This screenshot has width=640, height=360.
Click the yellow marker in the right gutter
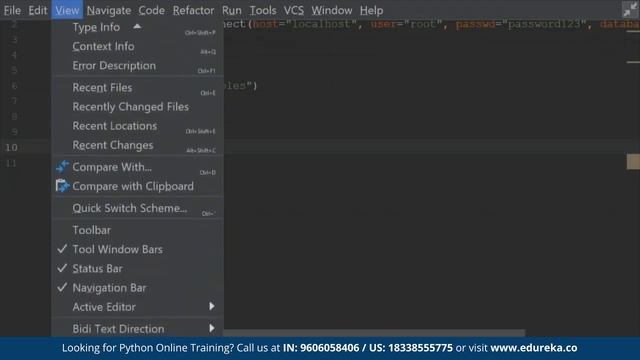coord(633,162)
